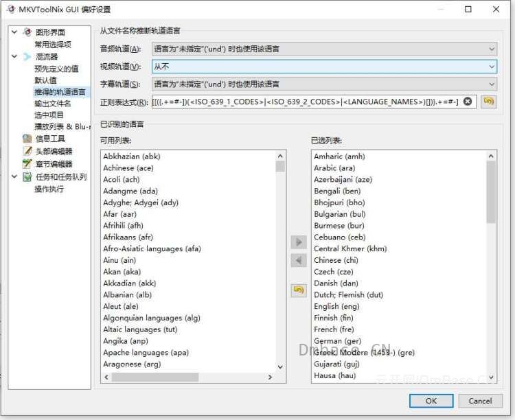
Task: Select Achinese (ace) in available list
Action: (128, 168)
